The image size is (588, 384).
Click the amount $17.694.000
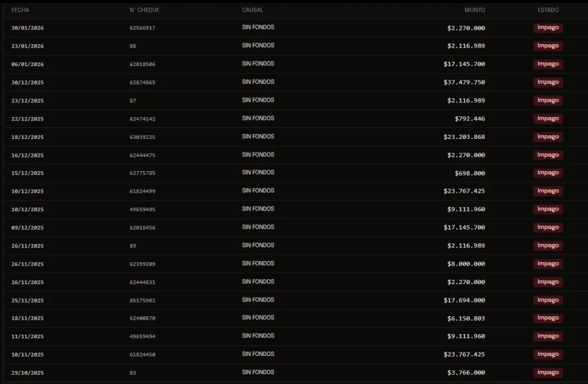click(x=464, y=300)
